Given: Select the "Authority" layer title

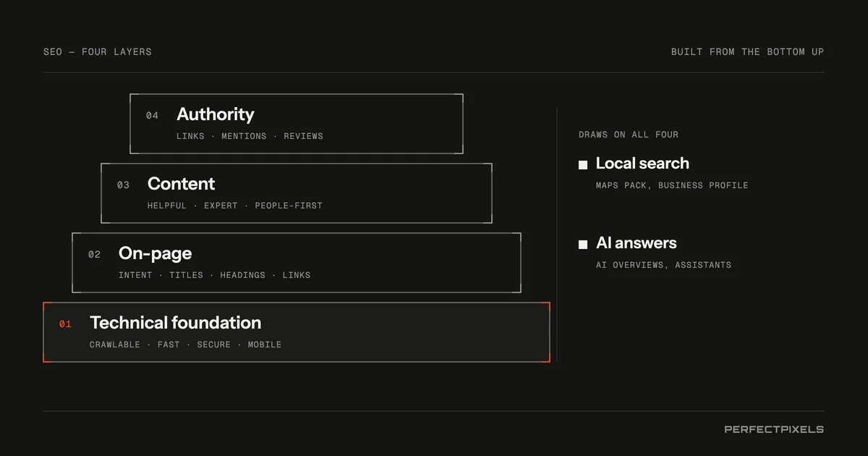Looking at the screenshot, I should 216,114.
